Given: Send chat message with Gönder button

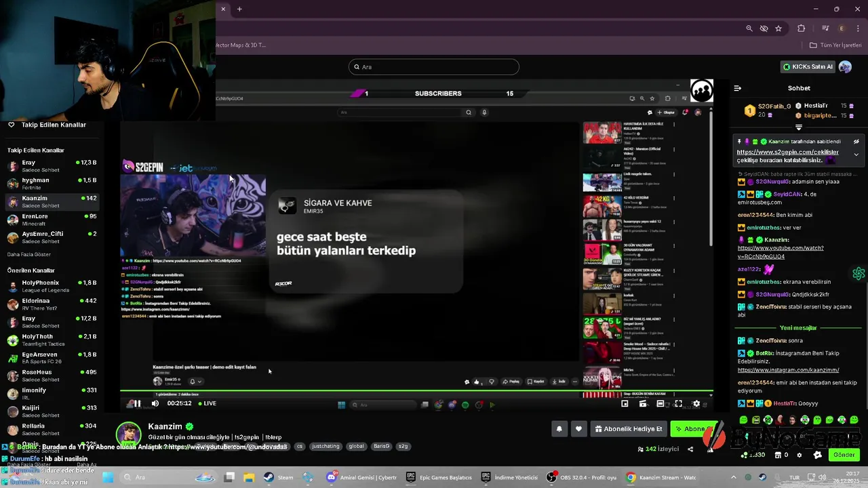Looking at the screenshot, I should point(844,455).
